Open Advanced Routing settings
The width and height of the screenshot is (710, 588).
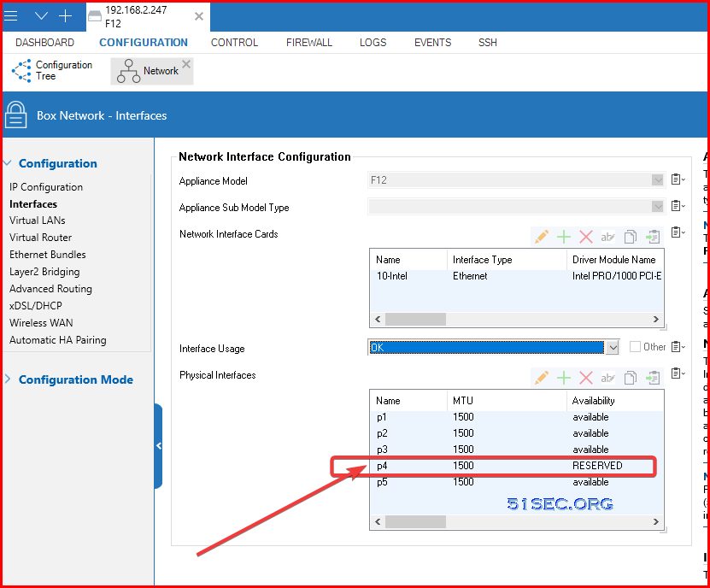50,289
